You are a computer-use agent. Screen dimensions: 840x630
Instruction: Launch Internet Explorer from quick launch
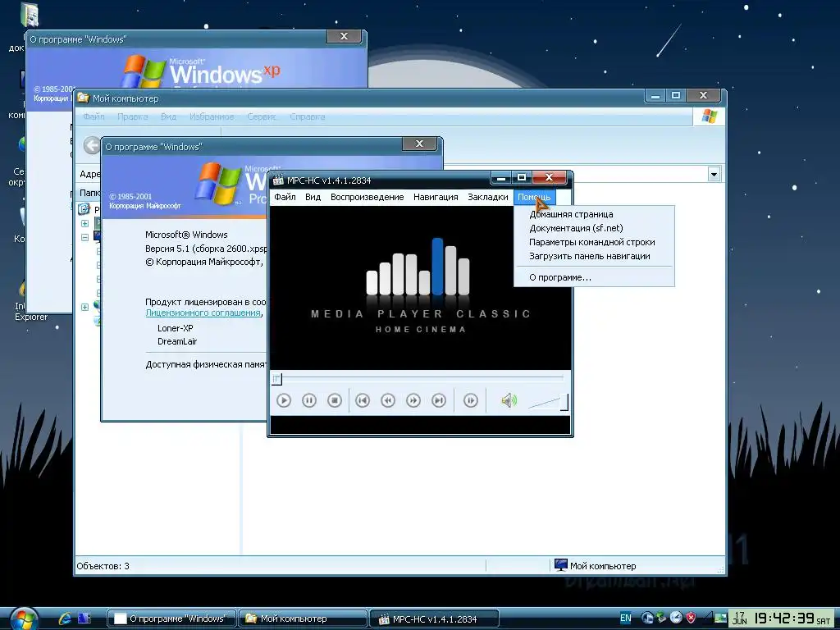(x=65, y=619)
